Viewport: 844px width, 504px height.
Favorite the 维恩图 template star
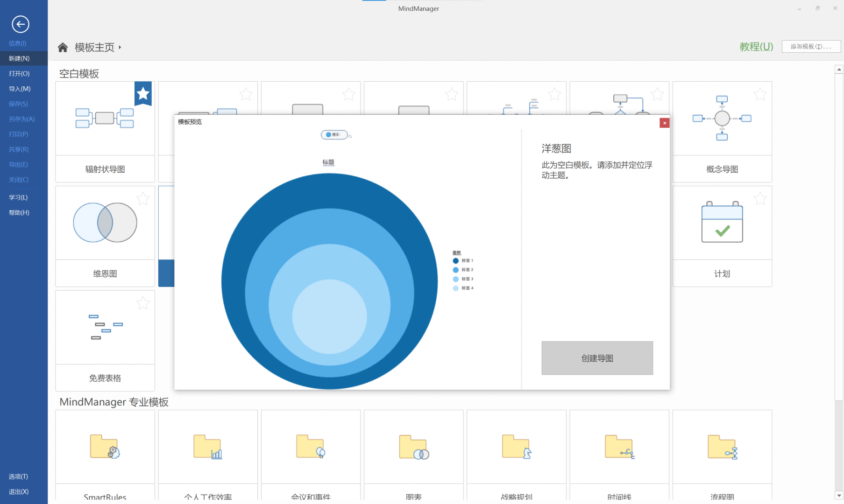[x=143, y=199]
